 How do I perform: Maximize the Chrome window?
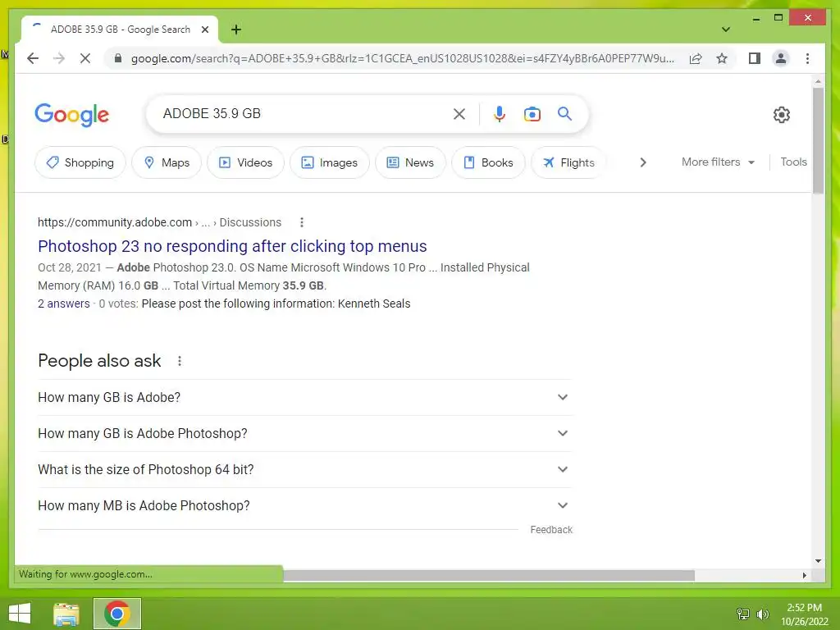(778, 18)
